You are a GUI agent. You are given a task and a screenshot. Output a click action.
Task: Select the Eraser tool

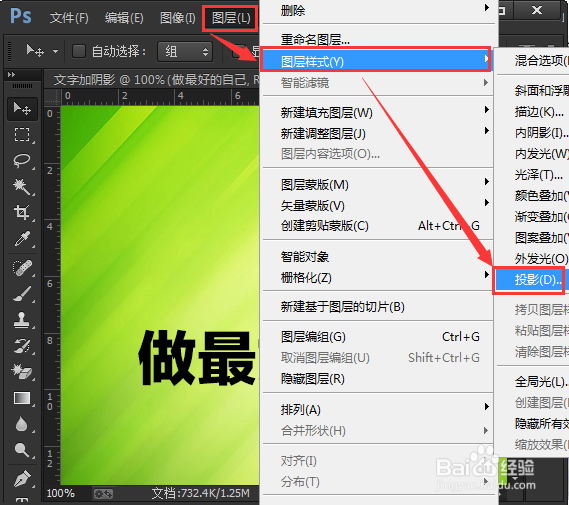22,371
